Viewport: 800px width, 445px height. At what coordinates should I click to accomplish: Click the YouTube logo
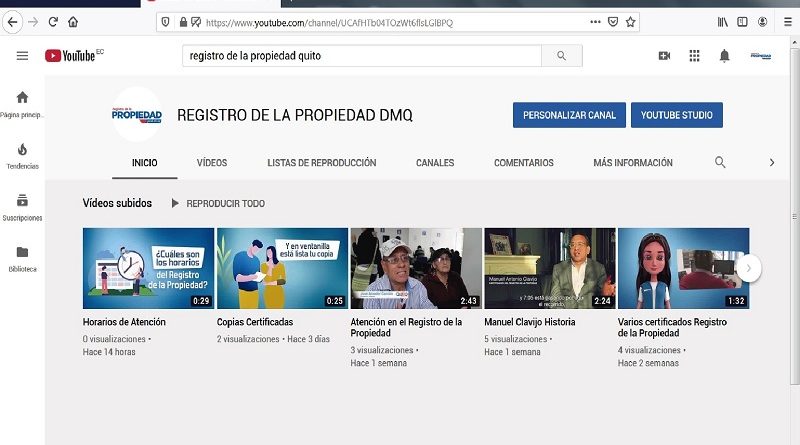click(x=73, y=56)
